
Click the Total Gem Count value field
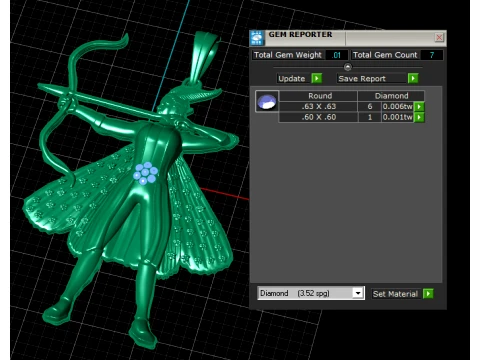(x=432, y=55)
